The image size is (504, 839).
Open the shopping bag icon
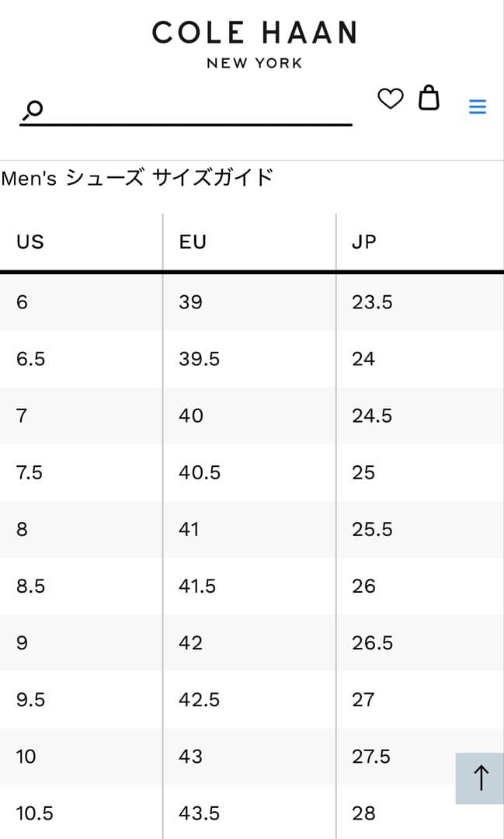coord(429,99)
